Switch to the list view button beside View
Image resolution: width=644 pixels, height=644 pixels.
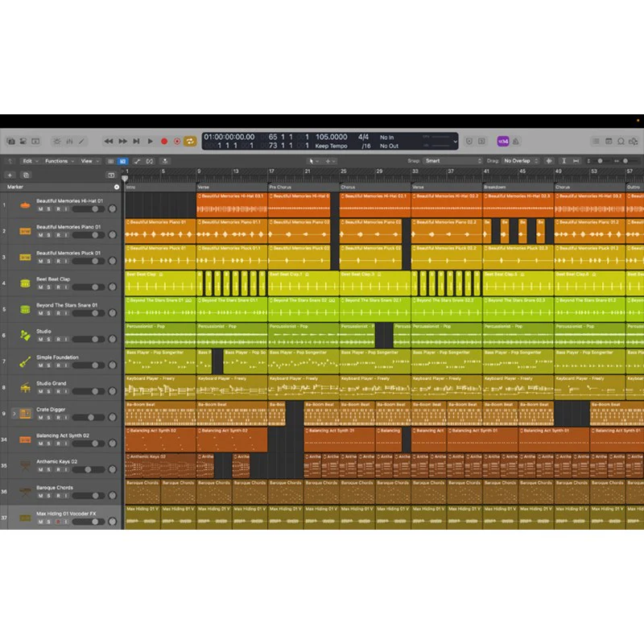(110, 161)
